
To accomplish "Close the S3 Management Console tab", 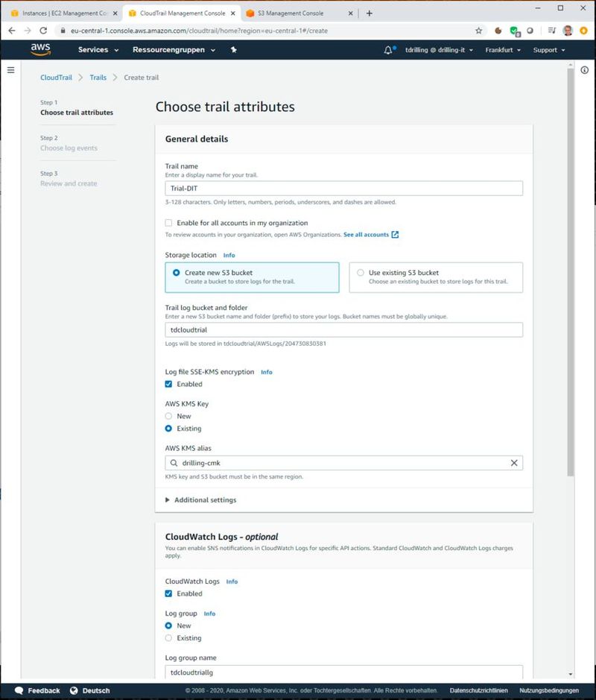I will [351, 13].
